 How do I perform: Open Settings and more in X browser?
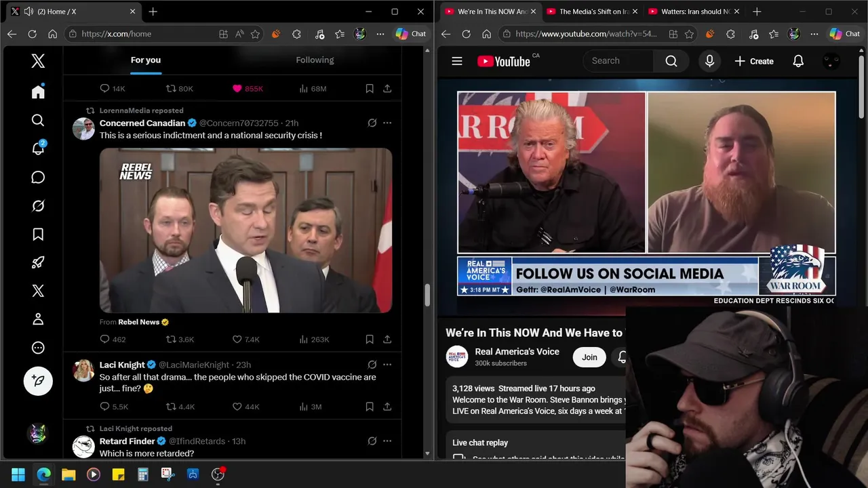pyautogui.click(x=380, y=34)
